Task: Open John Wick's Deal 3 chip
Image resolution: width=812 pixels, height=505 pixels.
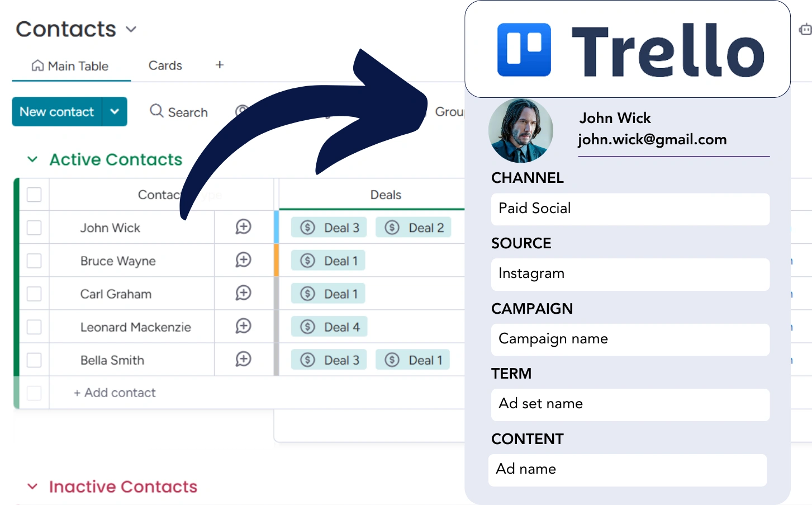Action: tap(329, 227)
